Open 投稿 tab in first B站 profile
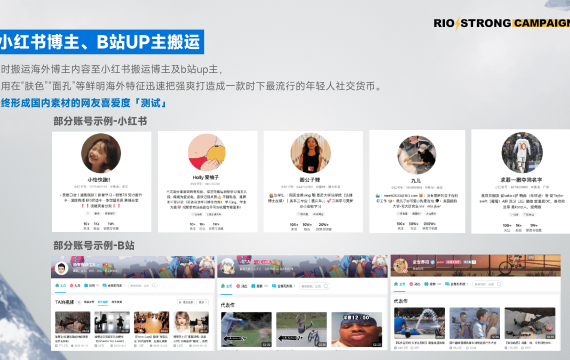The width and height of the screenshot is (570, 360). (91, 285)
